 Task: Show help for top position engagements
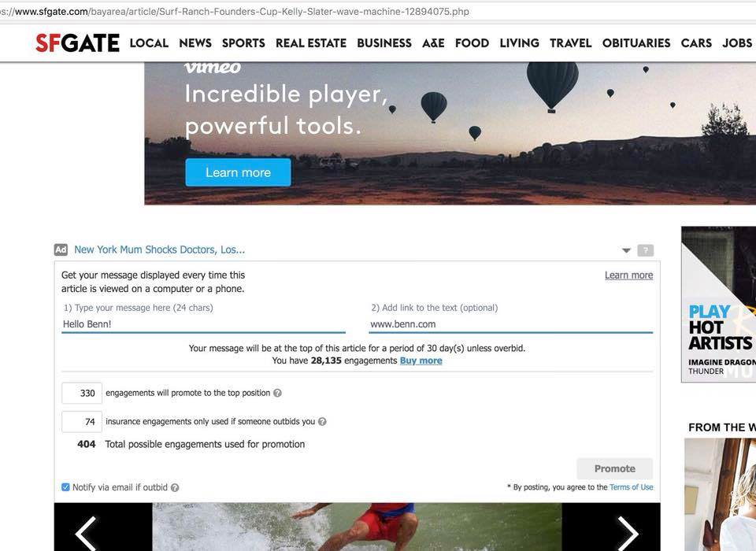pyautogui.click(x=277, y=393)
